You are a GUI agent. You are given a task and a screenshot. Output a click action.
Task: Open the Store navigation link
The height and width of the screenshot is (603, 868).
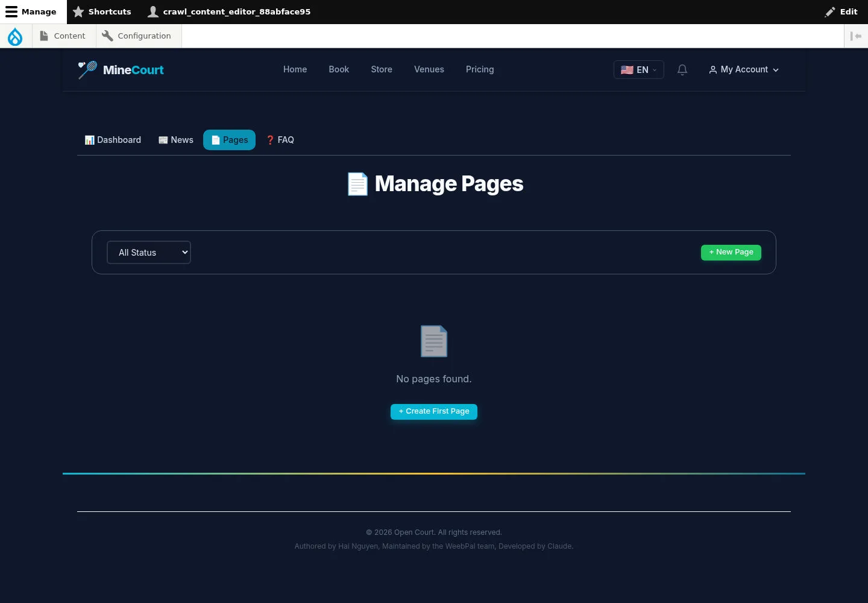click(x=382, y=70)
